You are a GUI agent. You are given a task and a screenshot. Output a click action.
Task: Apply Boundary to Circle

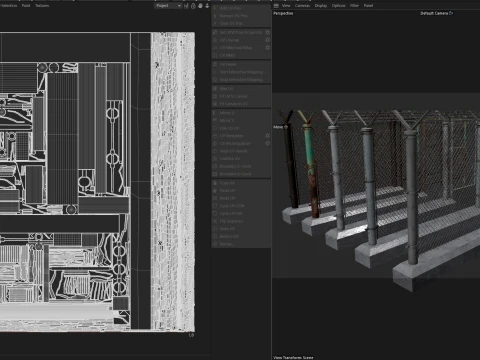[241, 166]
